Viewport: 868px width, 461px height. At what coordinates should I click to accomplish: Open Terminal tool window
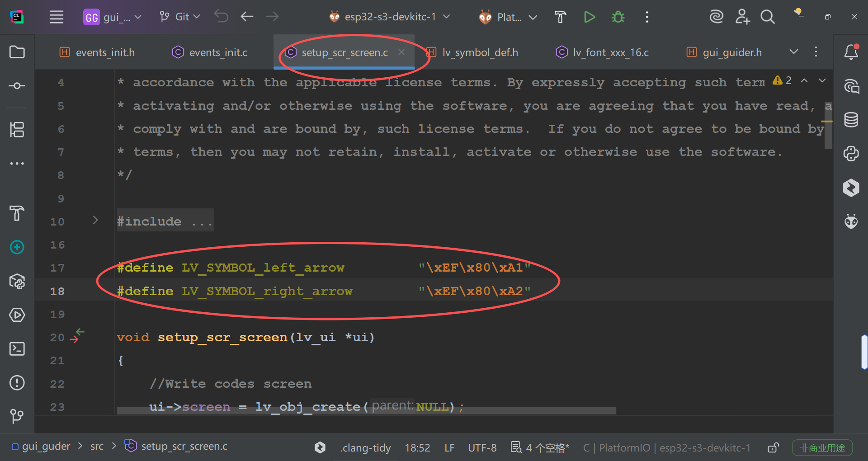(x=17, y=349)
